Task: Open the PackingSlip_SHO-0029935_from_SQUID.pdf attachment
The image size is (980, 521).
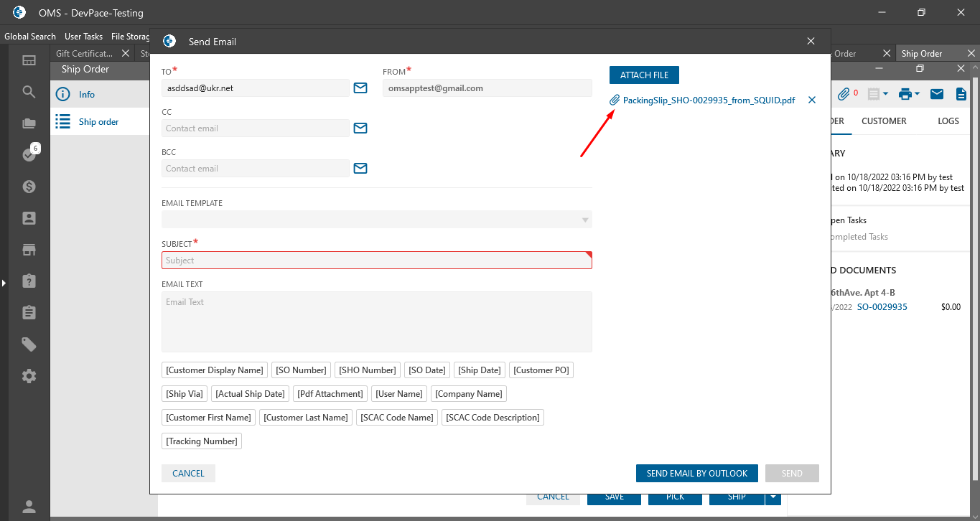Action: [709, 100]
